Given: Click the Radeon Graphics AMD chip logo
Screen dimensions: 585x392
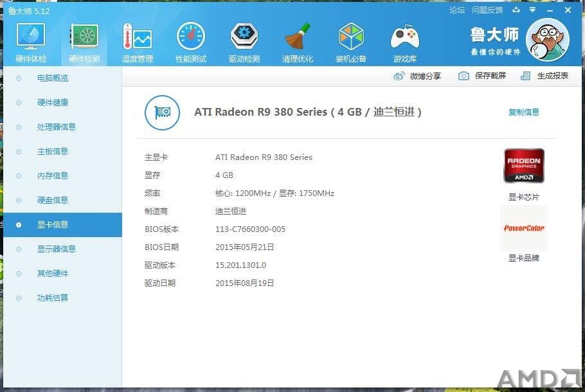Looking at the screenshot, I should point(524,166).
